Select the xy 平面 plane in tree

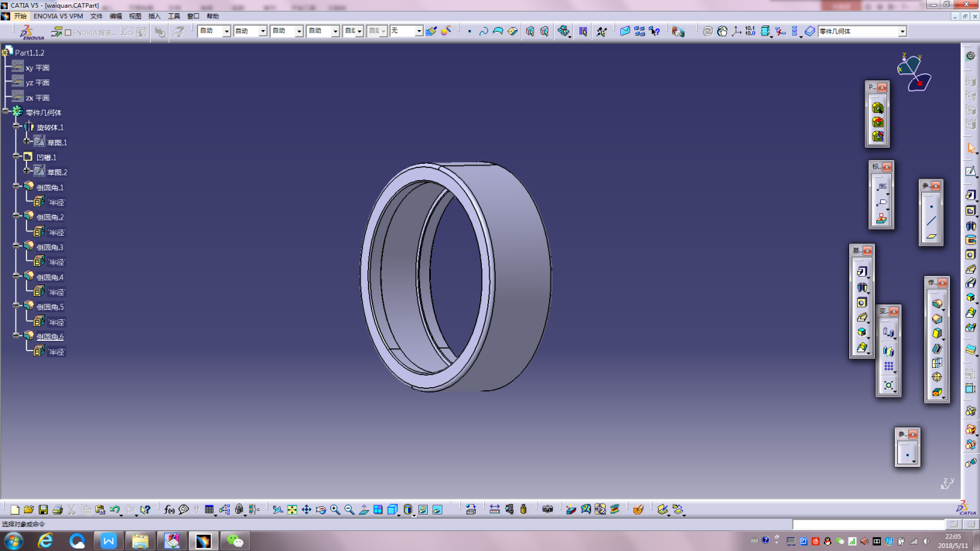[37, 68]
